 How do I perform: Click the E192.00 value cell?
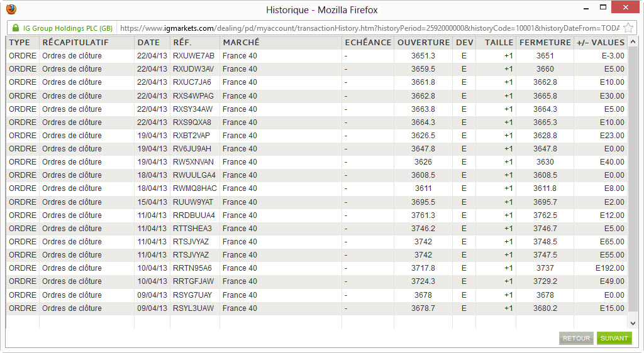(610, 268)
